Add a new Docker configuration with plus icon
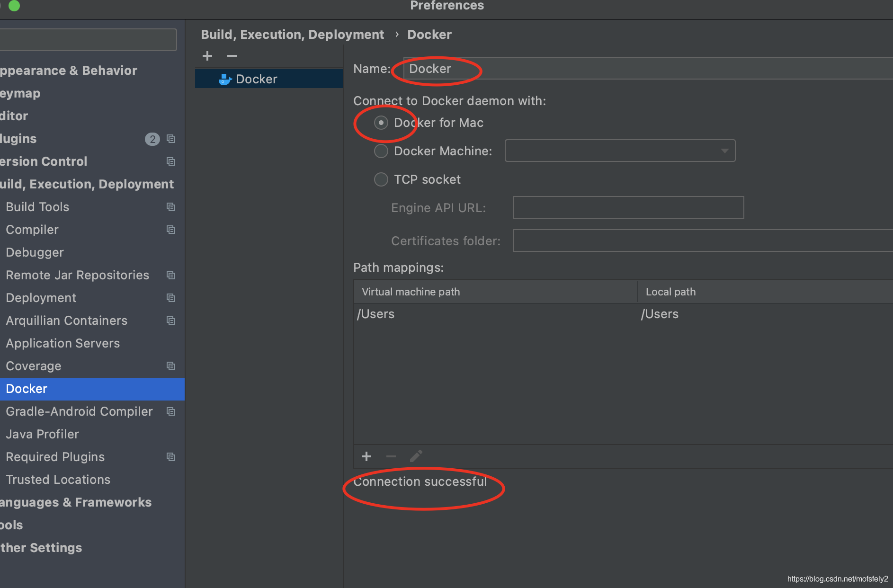Viewport: 893px width, 588px height. tap(207, 56)
